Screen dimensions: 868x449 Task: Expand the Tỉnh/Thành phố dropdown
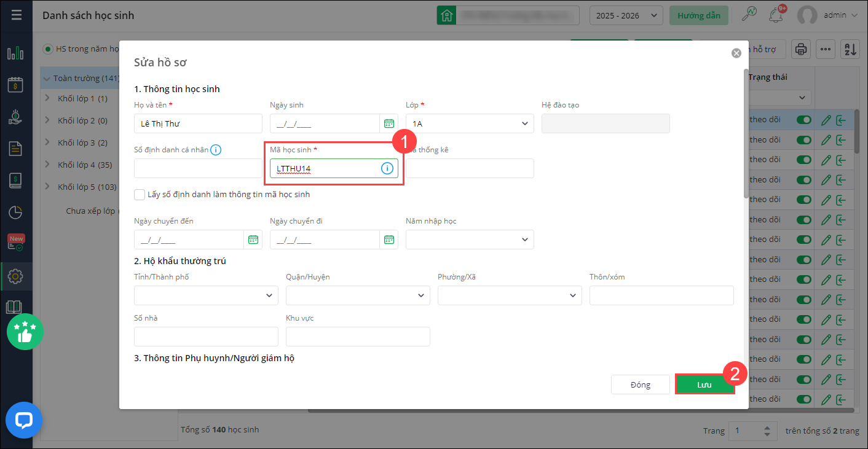[x=206, y=295]
